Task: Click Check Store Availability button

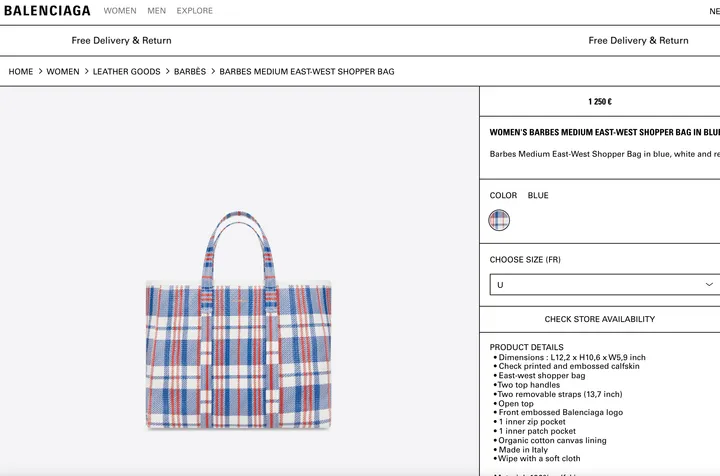Action: coord(600,319)
